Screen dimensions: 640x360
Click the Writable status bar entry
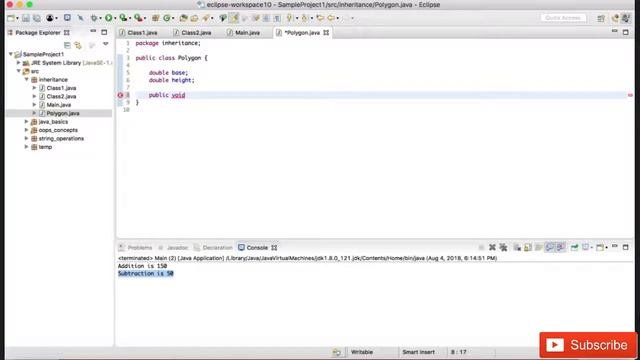(x=362, y=352)
